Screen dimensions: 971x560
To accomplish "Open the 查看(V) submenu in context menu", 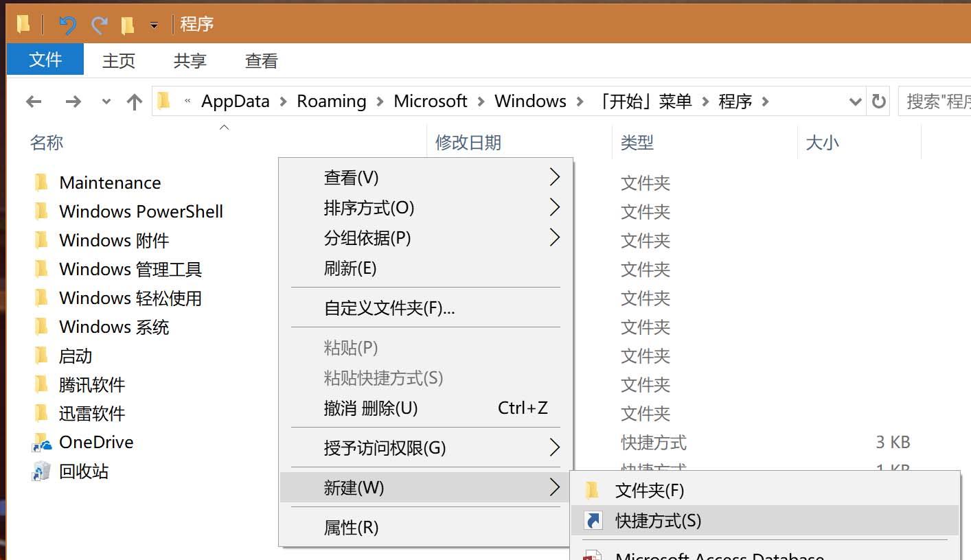I will pos(426,178).
